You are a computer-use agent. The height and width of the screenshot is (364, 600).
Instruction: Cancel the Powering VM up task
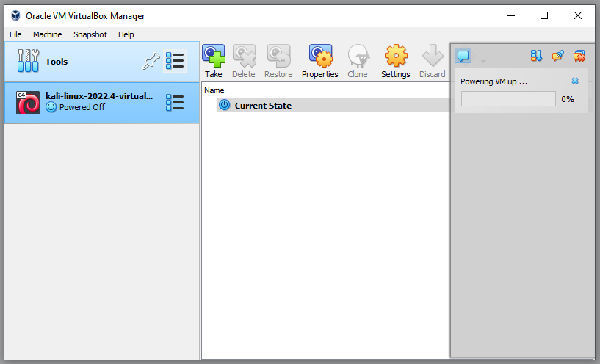click(x=575, y=81)
